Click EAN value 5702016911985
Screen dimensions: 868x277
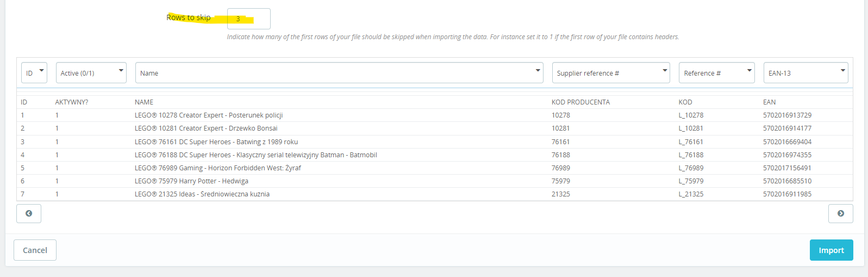(x=787, y=194)
